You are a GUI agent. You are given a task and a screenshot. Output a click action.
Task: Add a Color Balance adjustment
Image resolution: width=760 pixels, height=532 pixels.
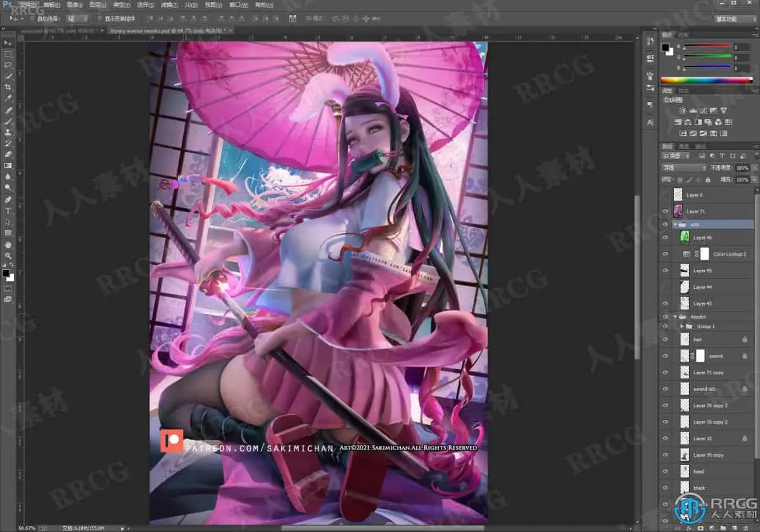689,122
